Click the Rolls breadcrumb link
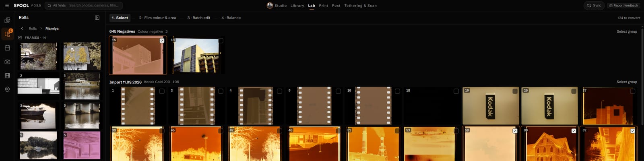This screenshot has height=161, width=644. [33, 29]
